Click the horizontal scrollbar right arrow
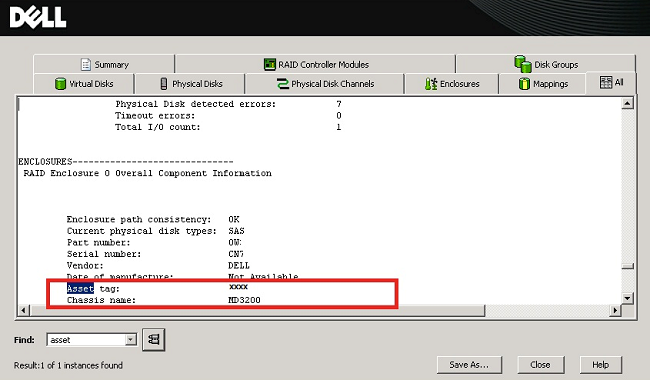The image size is (650, 380). [615, 310]
